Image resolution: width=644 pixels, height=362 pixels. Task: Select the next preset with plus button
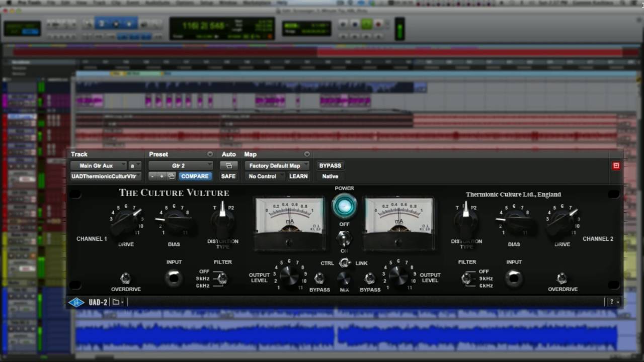(162, 176)
